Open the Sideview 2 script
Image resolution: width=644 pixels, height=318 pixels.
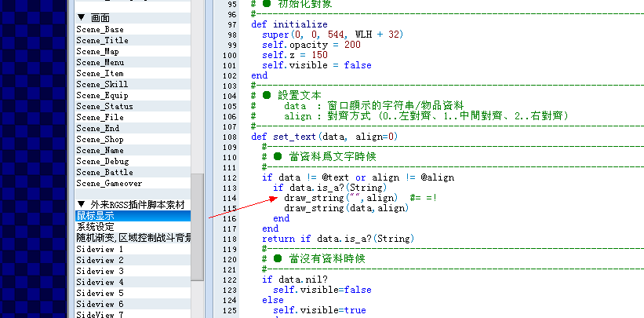point(133,260)
